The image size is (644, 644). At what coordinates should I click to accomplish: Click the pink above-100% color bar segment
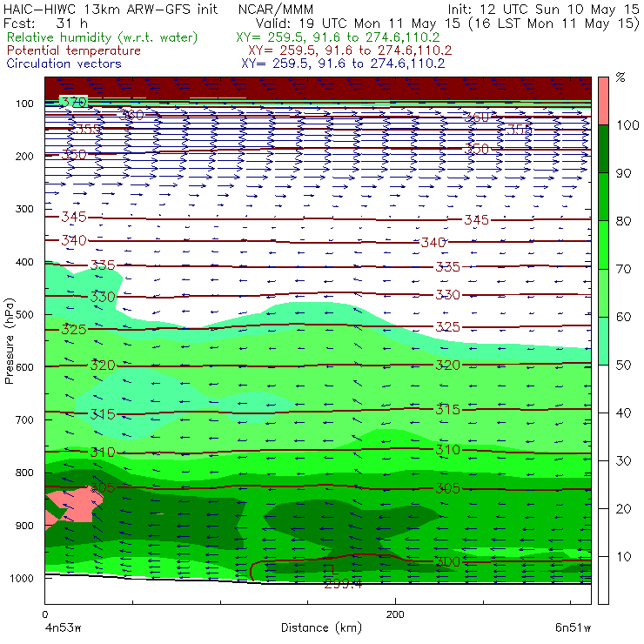coord(603,101)
